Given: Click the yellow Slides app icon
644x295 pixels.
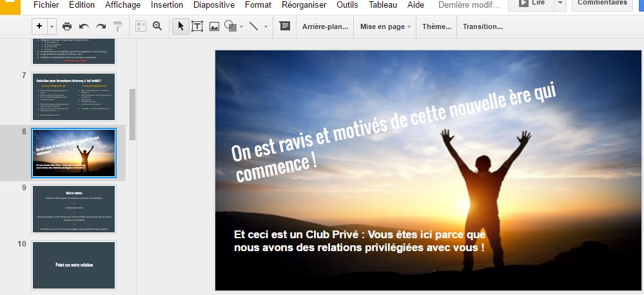Looking at the screenshot, I should pyautogui.click(x=10, y=7).
